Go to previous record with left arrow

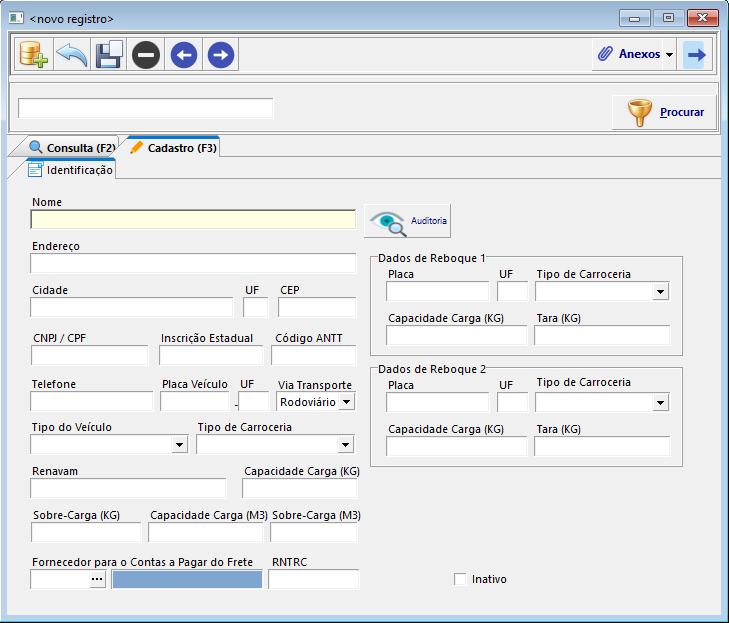pyautogui.click(x=184, y=55)
